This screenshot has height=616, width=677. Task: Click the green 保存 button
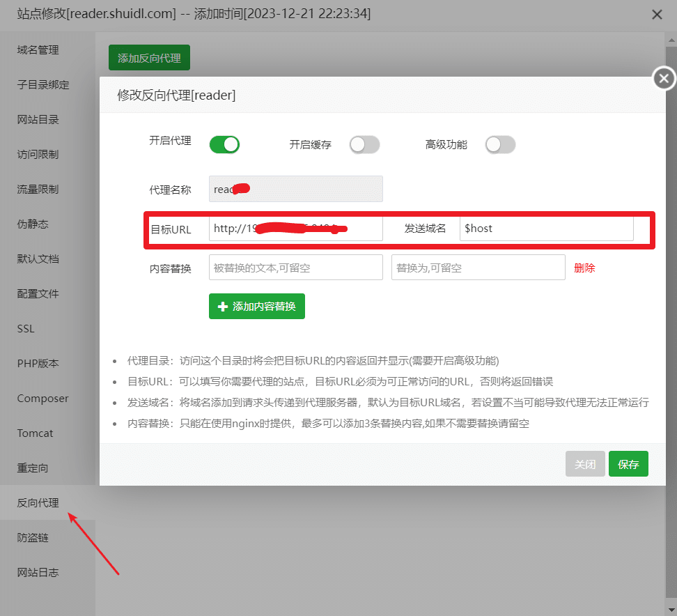(628, 463)
